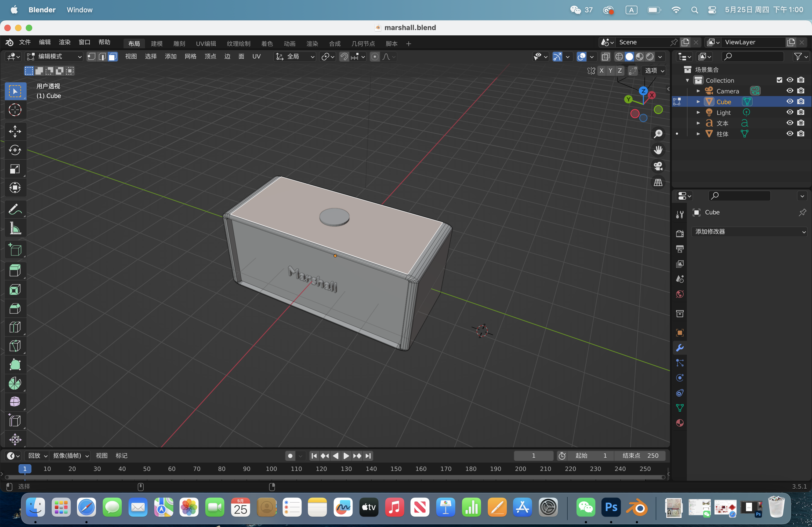Switch viewport to wireframe shading
Viewport: 812px width, 527px height.
pos(619,57)
